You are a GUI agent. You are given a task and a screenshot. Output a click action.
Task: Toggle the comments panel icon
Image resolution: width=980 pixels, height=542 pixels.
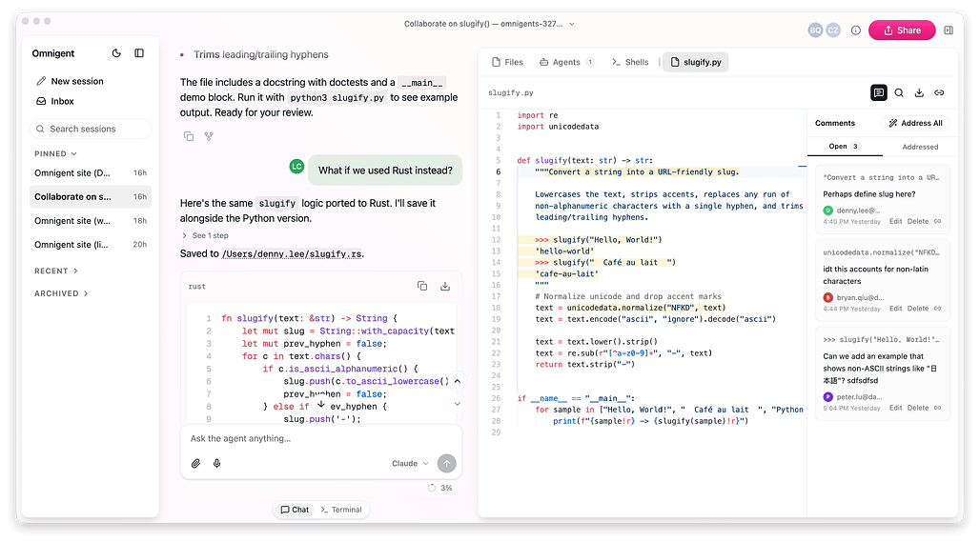pos(879,92)
